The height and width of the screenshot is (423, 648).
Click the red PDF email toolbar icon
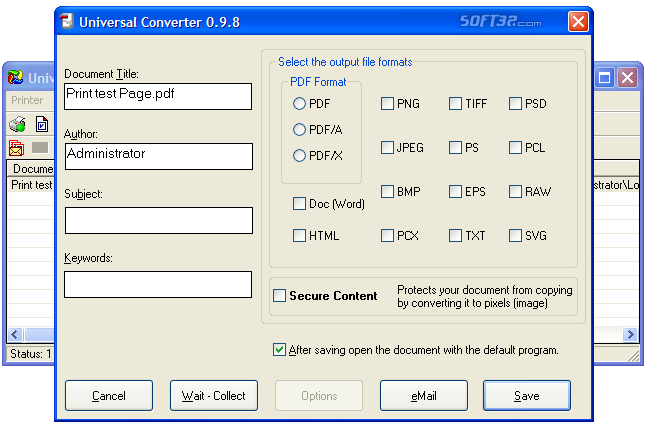coord(17,148)
